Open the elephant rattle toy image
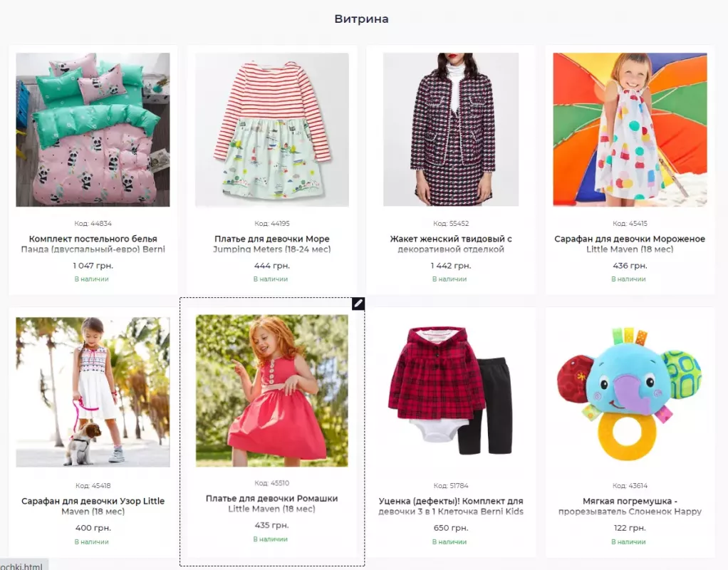 tap(630, 392)
